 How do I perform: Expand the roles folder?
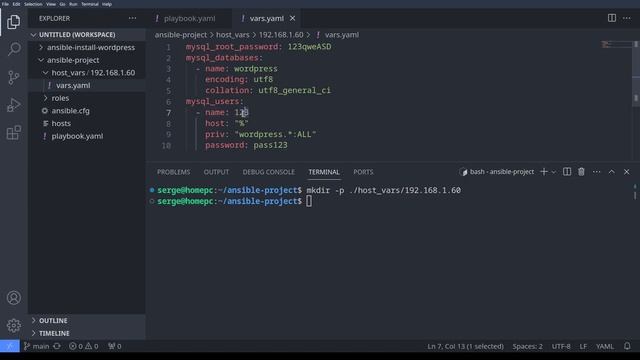(x=87, y=98)
